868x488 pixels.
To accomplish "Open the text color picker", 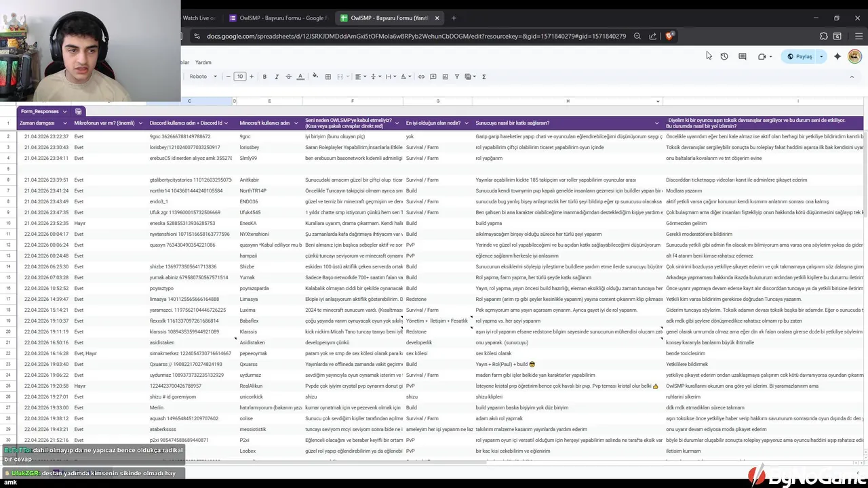I will click(300, 77).
